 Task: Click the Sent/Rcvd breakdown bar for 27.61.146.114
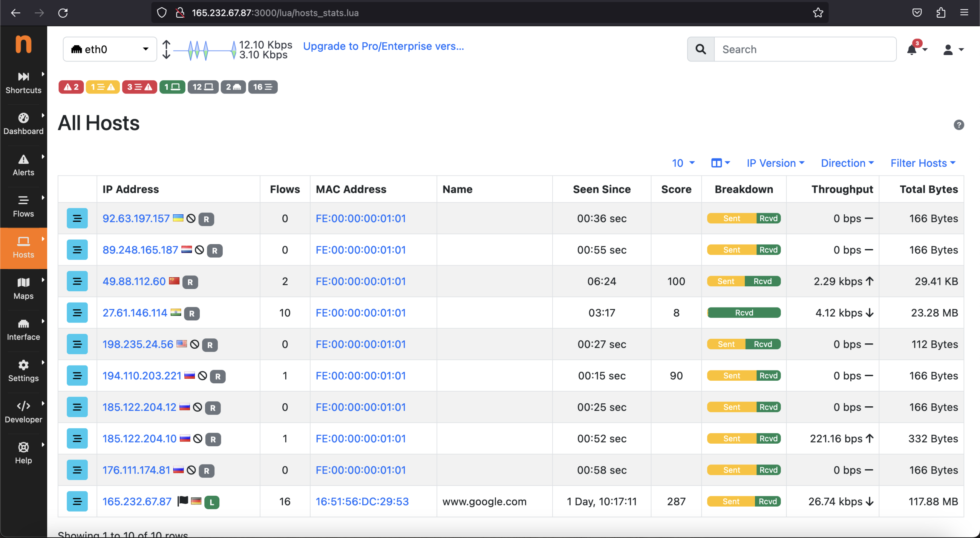coord(744,313)
